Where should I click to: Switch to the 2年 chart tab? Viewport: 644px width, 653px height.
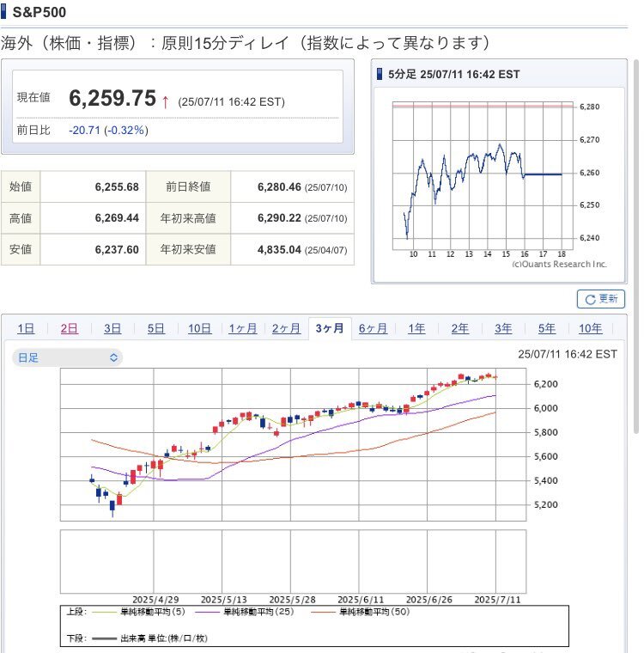(460, 328)
